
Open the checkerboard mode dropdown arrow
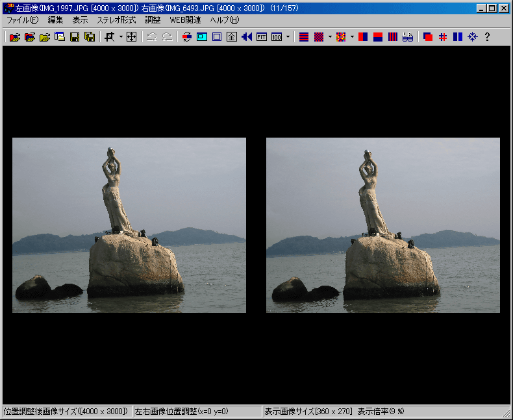click(x=330, y=36)
